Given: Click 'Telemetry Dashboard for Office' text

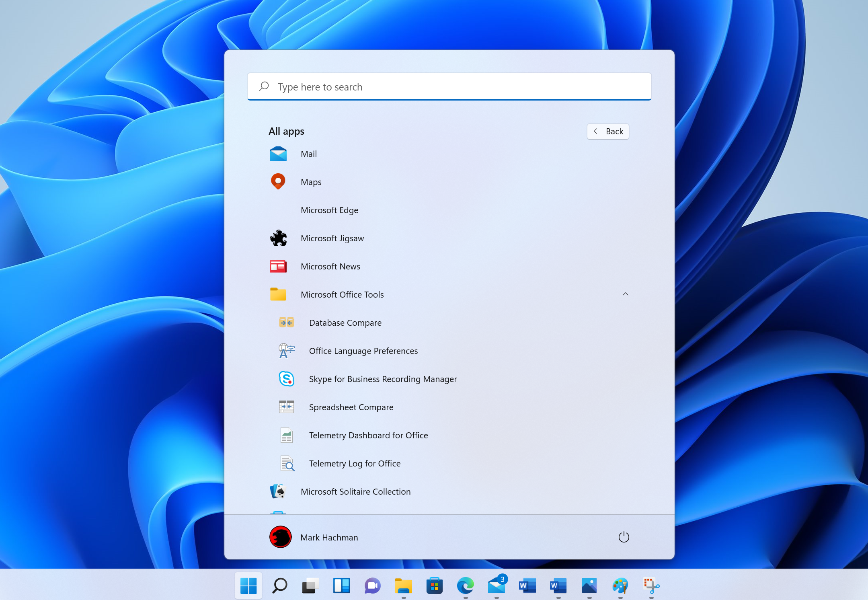Looking at the screenshot, I should pyautogui.click(x=369, y=436).
